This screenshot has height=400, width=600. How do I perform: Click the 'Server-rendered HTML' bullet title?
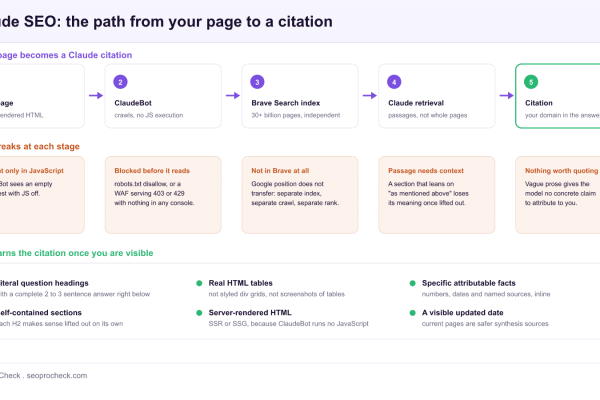(250, 313)
